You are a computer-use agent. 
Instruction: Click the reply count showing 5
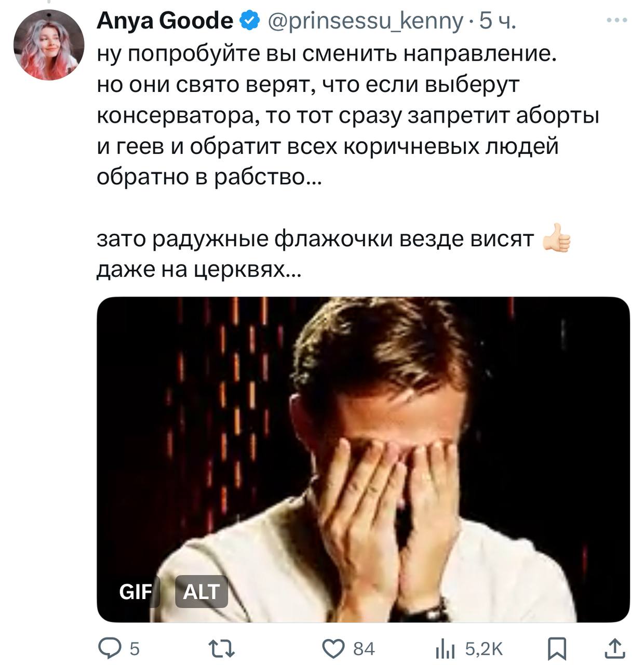tap(134, 648)
